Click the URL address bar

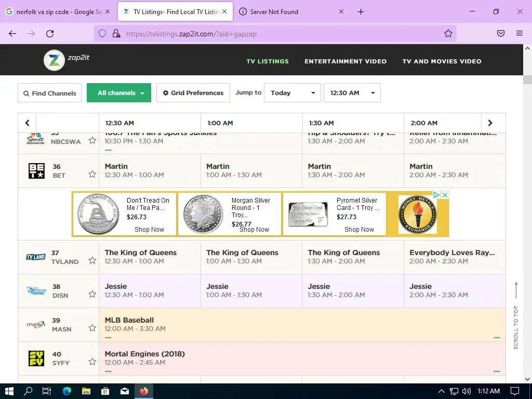275,34
